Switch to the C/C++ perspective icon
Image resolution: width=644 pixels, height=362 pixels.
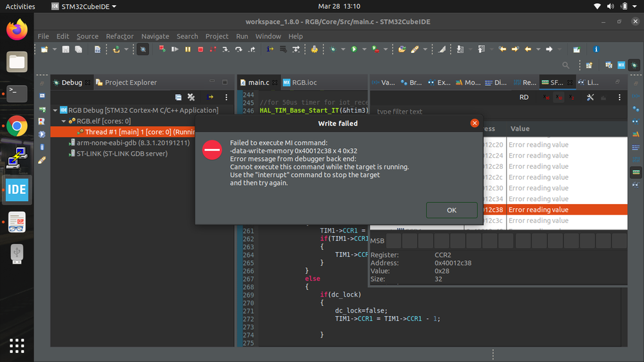click(x=609, y=65)
